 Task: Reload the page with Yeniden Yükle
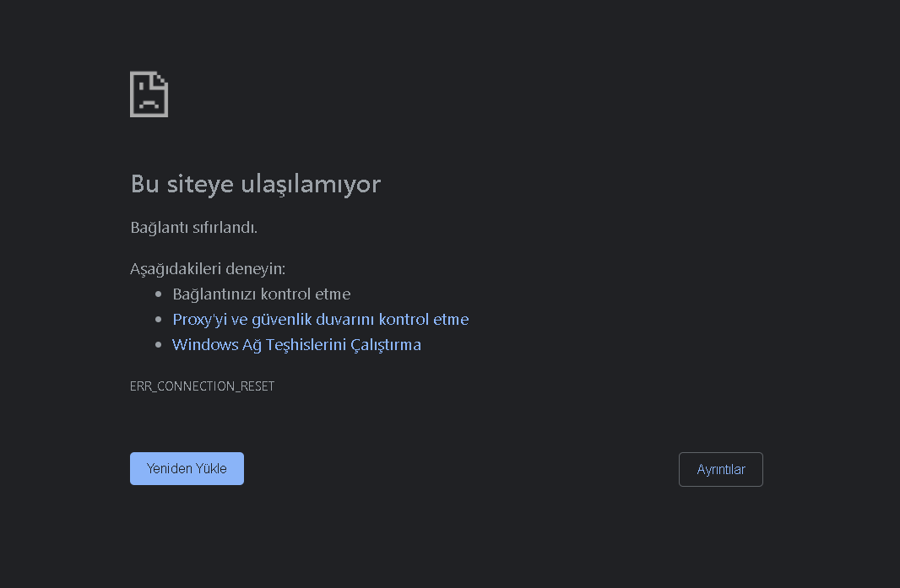coord(187,469)
